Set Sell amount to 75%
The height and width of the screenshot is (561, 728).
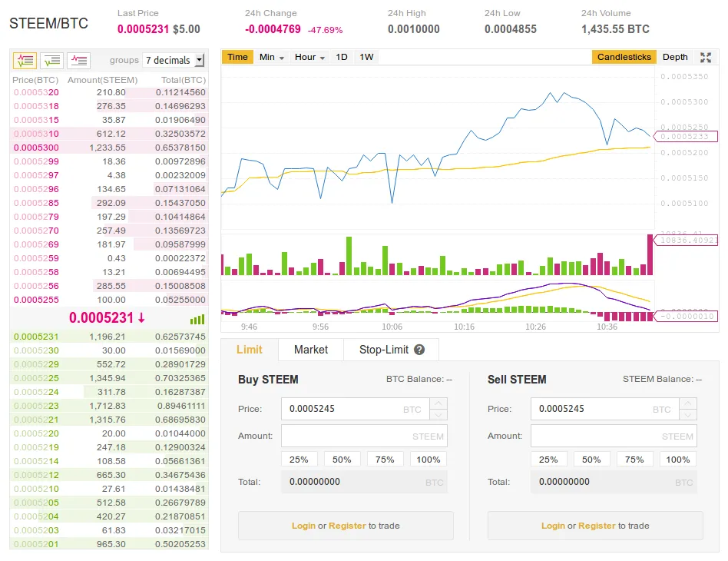634,460
